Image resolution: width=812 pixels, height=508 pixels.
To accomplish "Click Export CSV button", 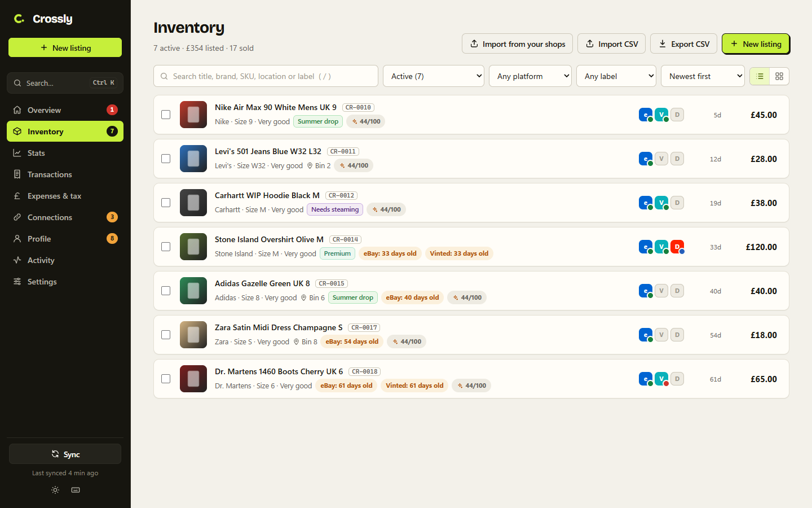I will [684, 44].
